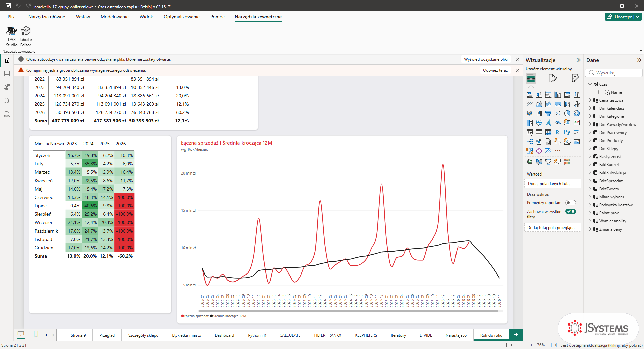Select the treemap visual icon

(x=530, y=123)
